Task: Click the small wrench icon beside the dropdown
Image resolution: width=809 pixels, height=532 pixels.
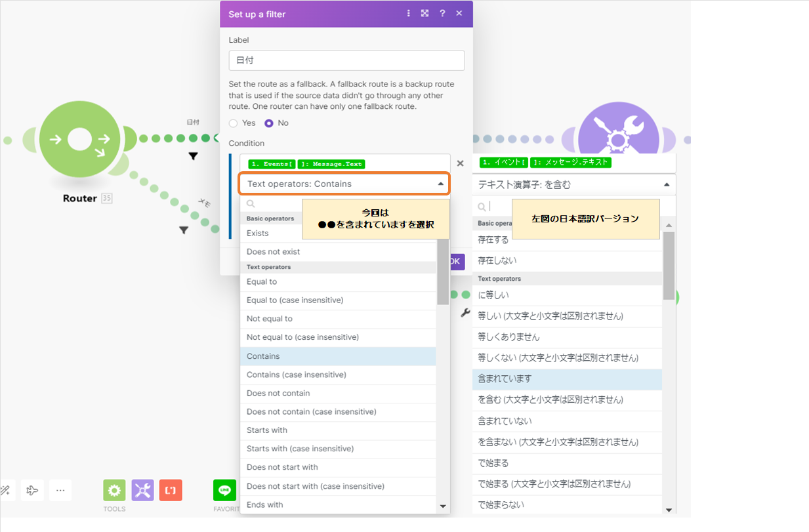Action: point(465,313)
